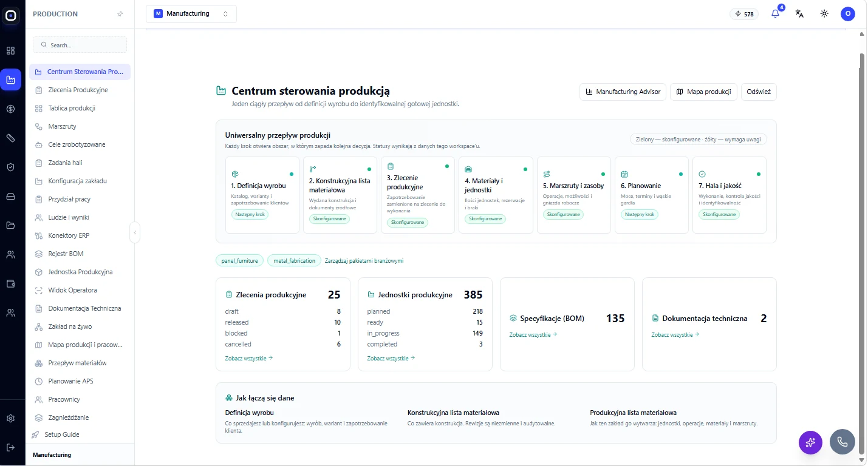
Task: Open the settings gear in left rail
Action: 10,418
